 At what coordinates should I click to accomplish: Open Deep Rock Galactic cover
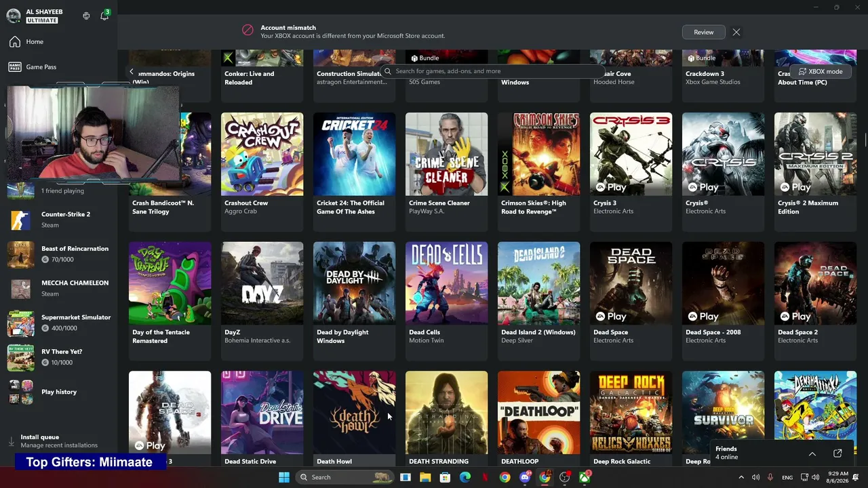coord(631,412)
